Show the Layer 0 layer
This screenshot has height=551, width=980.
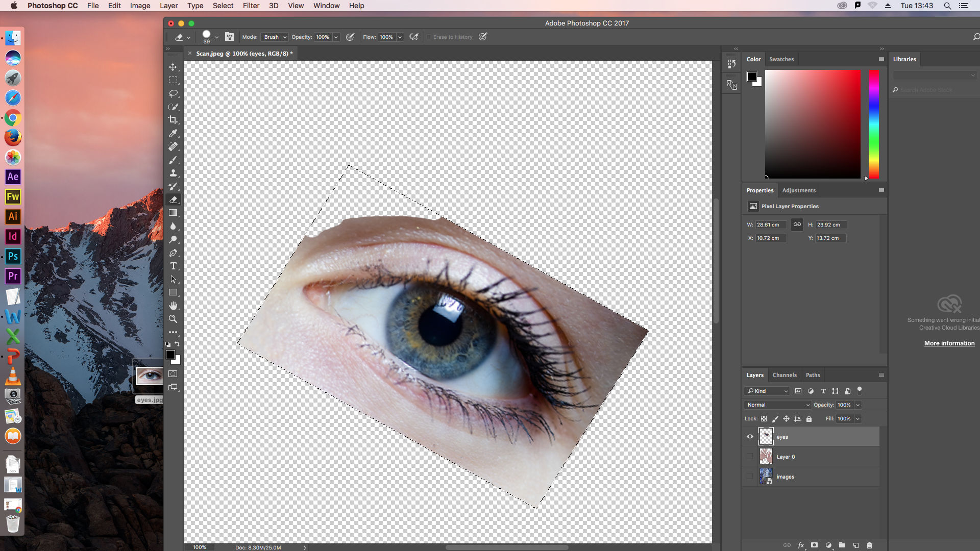(750, 457)
